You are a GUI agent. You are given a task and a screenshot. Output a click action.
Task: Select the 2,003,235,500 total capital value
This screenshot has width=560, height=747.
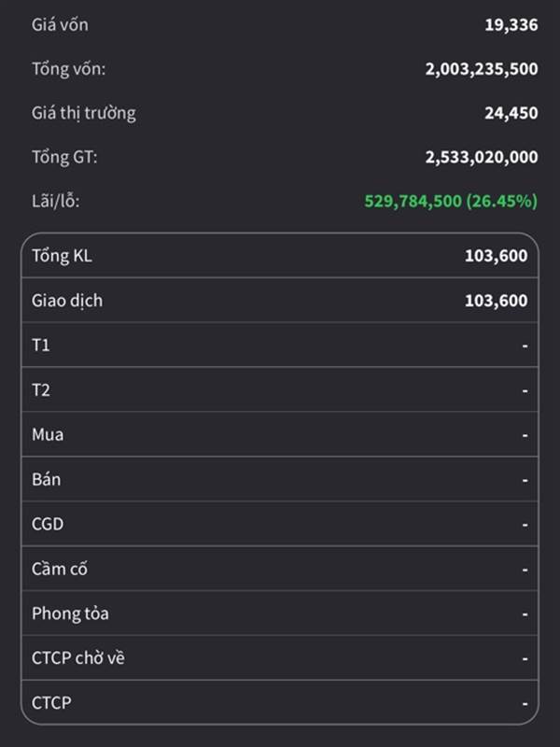click(x=481, y=69)
